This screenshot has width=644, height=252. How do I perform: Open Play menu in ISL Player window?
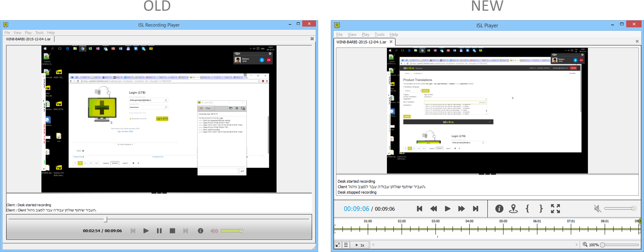365,34
